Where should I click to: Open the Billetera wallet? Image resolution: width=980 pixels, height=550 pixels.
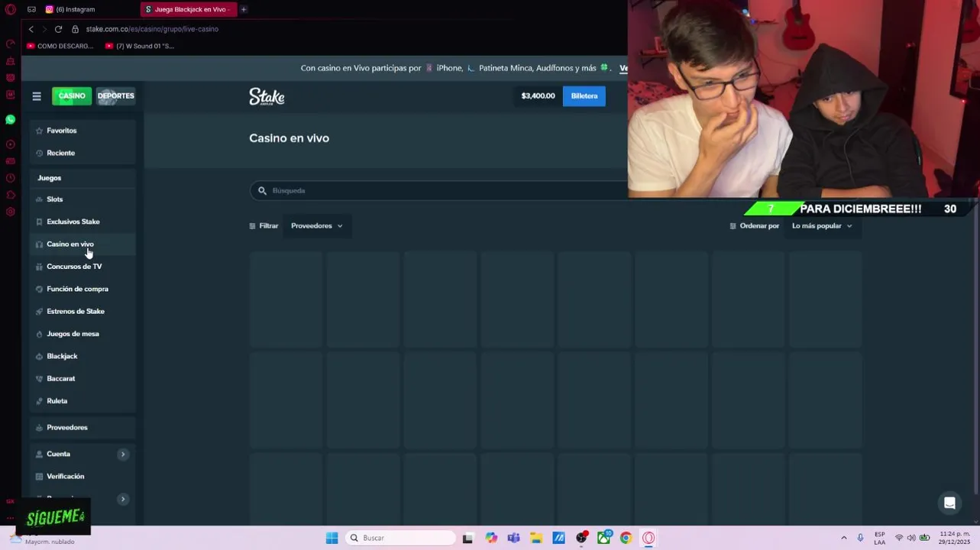pos(584,96)
